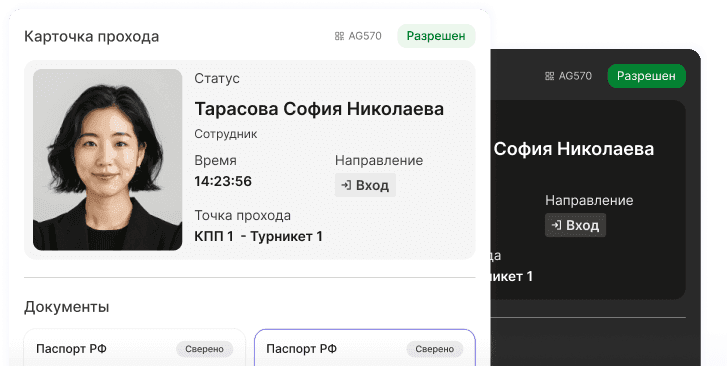Screen dimensions: 727x366
Task: Click the time value 14:23:56
Action: pyautogui.click(x=223, y=181)
